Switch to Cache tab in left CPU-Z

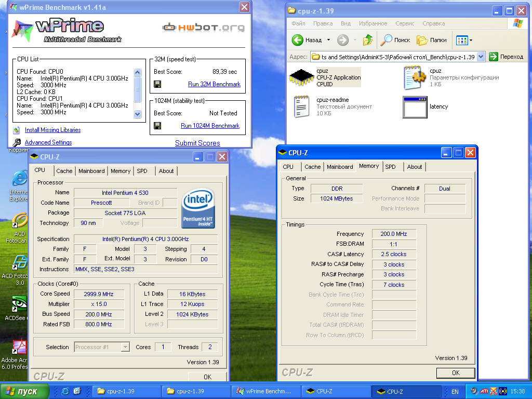click(x=64, y=171)
